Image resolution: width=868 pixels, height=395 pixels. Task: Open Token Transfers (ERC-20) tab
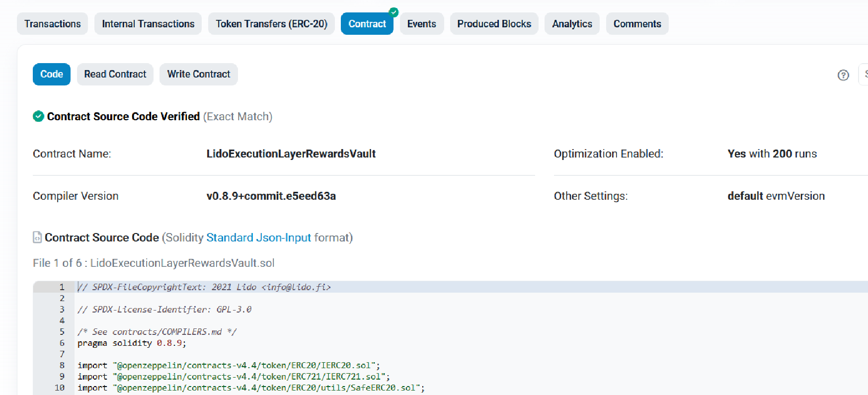pos(271,24)
